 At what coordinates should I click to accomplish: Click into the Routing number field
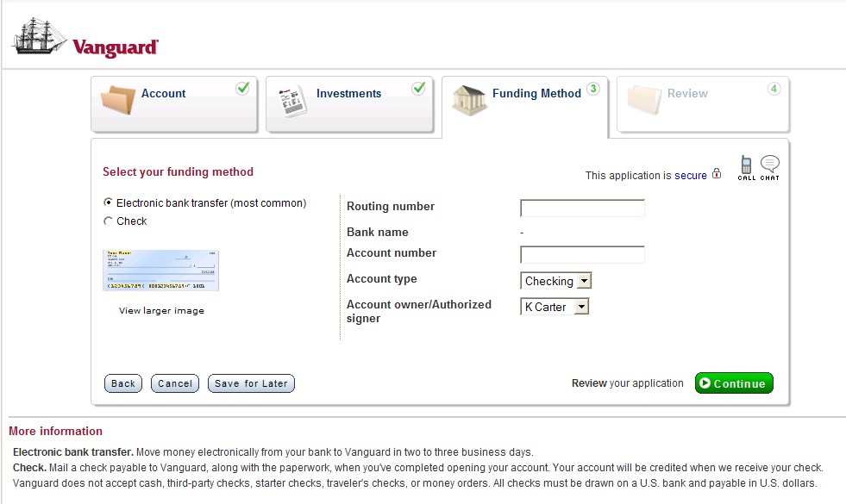[x=582, y=208]
